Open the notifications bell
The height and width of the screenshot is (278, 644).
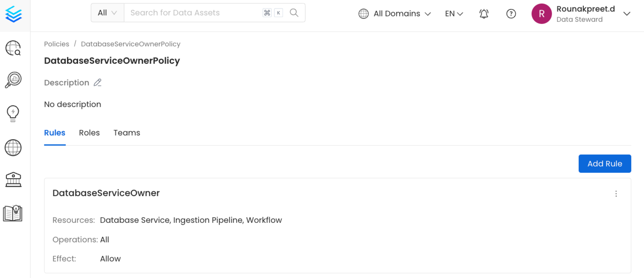point(484,14)
